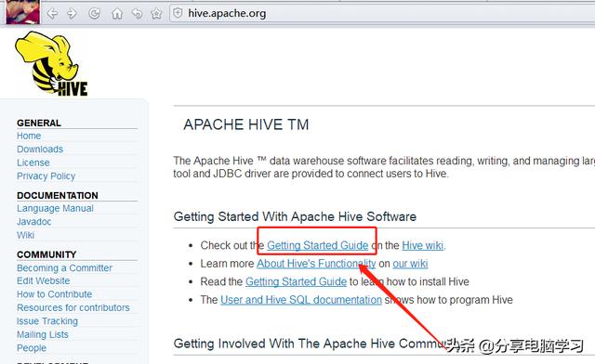
Task: Click the browser forward arrow button
Action: 72,14
